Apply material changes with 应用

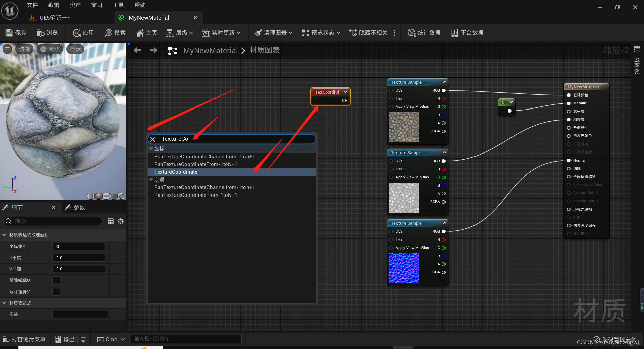click(83, 33)
